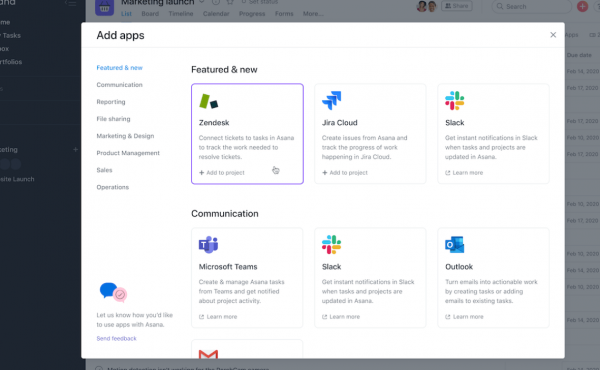Learn more about Slack in Featured & new
This screenshot has height=370, width=600.
(x=464, y=173)
